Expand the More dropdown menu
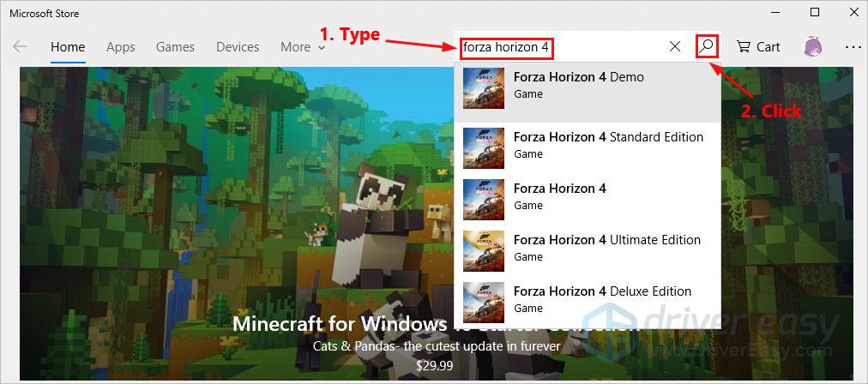The image size is (868, 384). (x=303, y=47)
